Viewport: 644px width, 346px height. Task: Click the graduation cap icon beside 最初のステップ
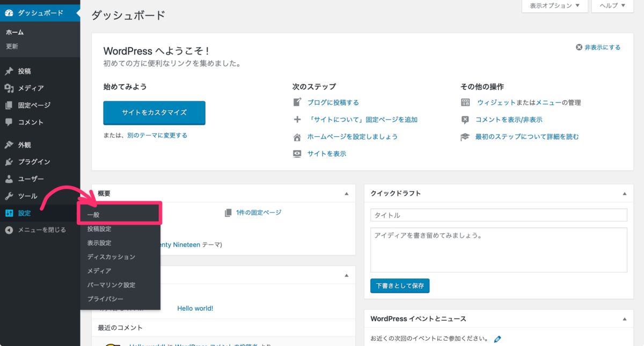click(465, 137)
